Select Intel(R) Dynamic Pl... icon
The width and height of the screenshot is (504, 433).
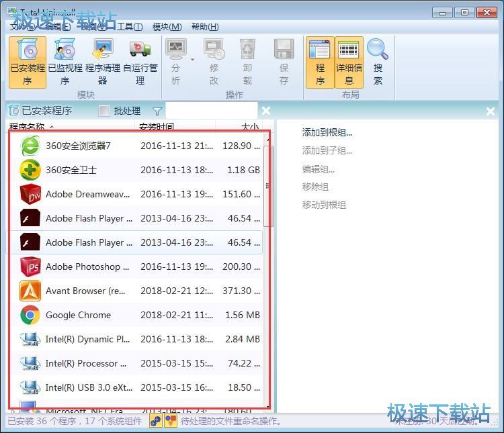pyautogui.click(x=30, y=339)
